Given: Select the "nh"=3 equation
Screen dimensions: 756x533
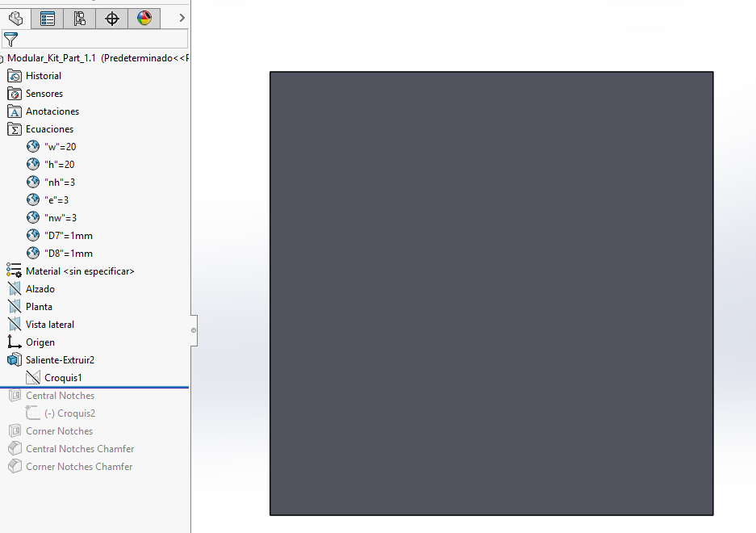Looking at the screenshot, I should (x=60, y=183).
